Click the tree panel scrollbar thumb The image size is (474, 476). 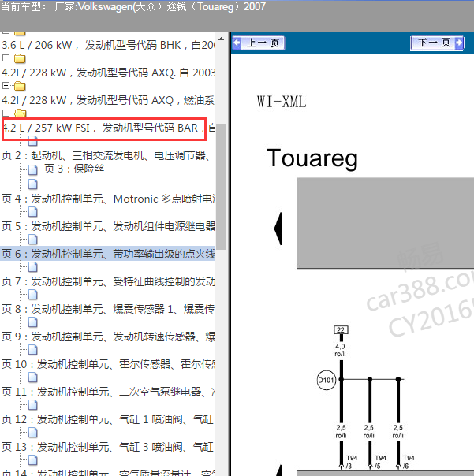pyautogui.click(x=221, y=187)
